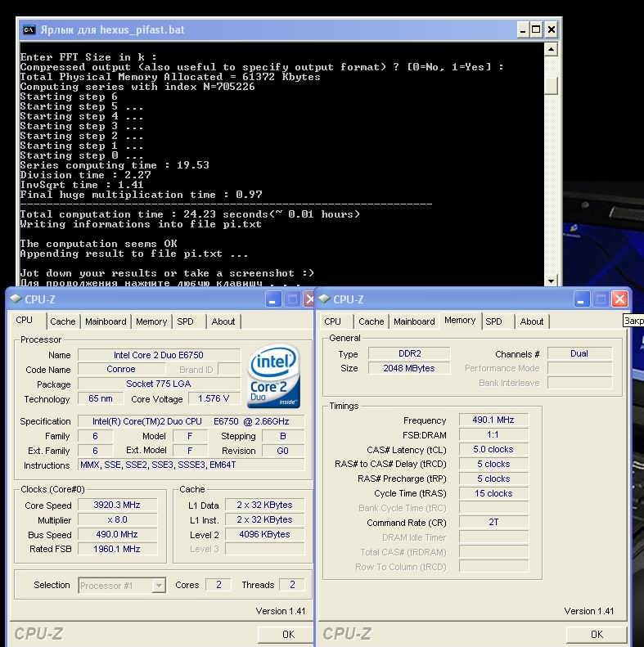Click the processor Name field Intel Core 2 Duo E6750

click(159, 355)
